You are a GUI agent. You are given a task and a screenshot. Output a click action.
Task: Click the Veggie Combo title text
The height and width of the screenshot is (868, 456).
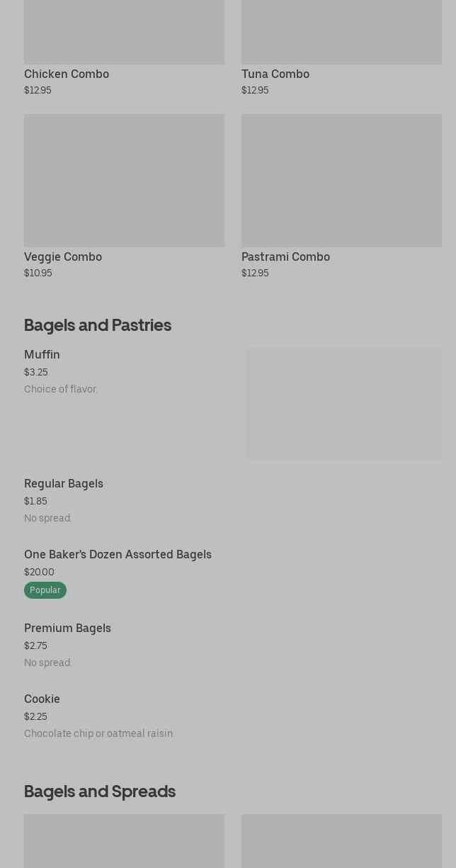63,257
